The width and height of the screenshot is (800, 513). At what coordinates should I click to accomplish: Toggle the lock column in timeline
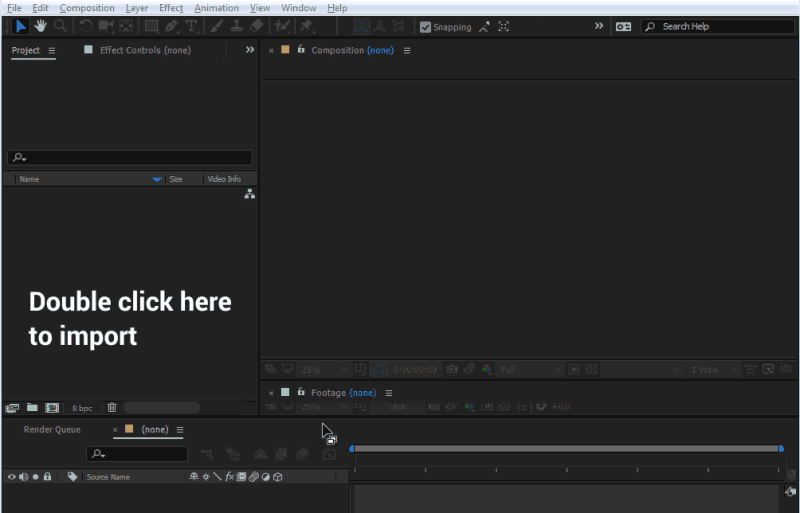(47, 477)
